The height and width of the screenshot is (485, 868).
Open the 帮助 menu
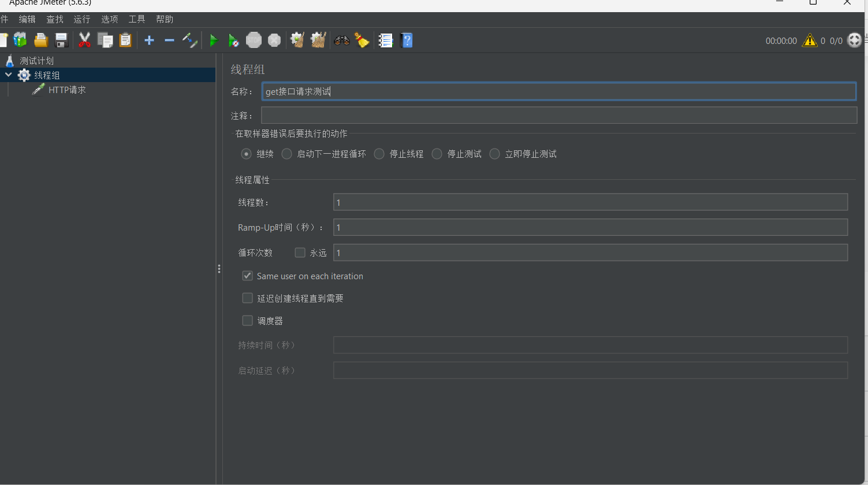pyautogui.click(x=165, y=20)
